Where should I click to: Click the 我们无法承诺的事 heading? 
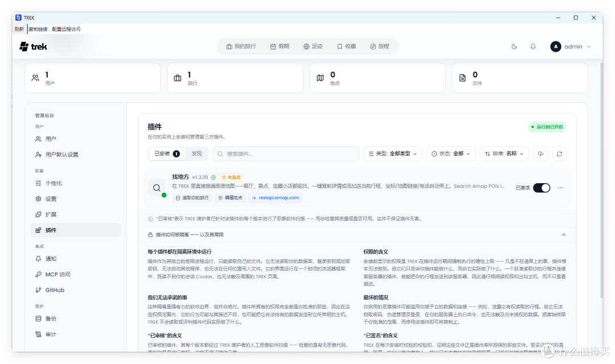tap(167, 297)
